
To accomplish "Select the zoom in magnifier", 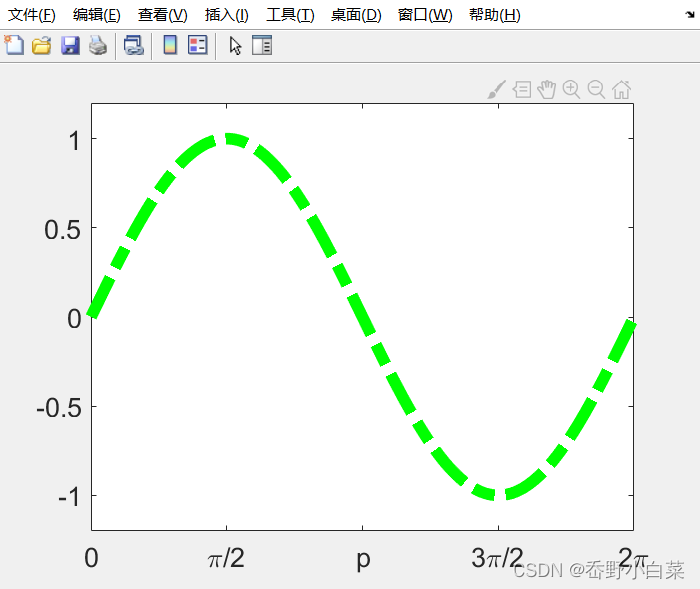I will point(571,90).
